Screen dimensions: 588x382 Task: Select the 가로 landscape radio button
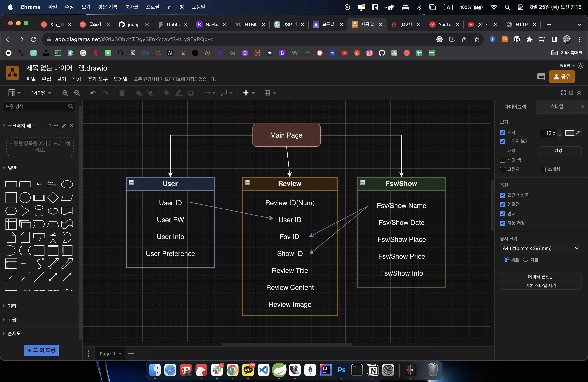pos(526,259)
